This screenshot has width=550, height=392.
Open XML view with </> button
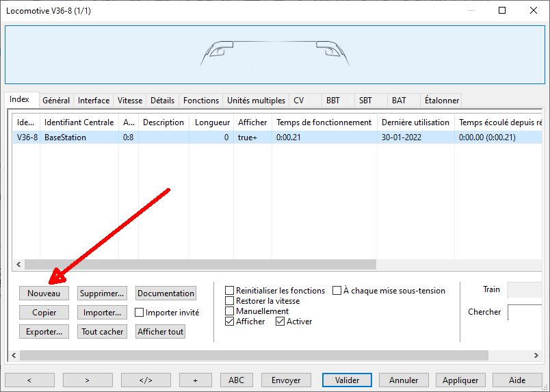tap(146, 380)
